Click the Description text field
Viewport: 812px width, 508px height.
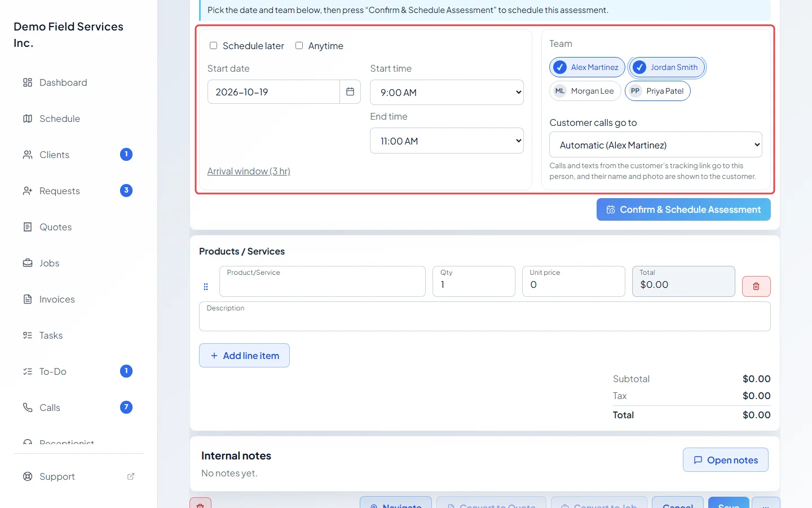485,316
